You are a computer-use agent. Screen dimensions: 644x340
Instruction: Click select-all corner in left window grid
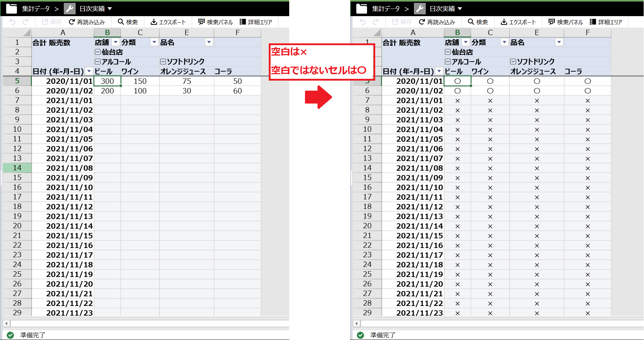[17, 33]
